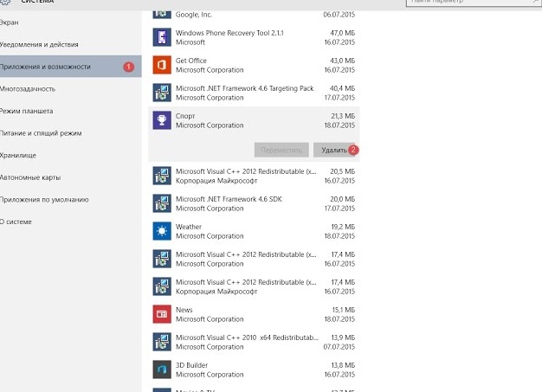Click the Weather sun icon
The width and height of the screenshot is (542, 392).
[x=162, y=231]
